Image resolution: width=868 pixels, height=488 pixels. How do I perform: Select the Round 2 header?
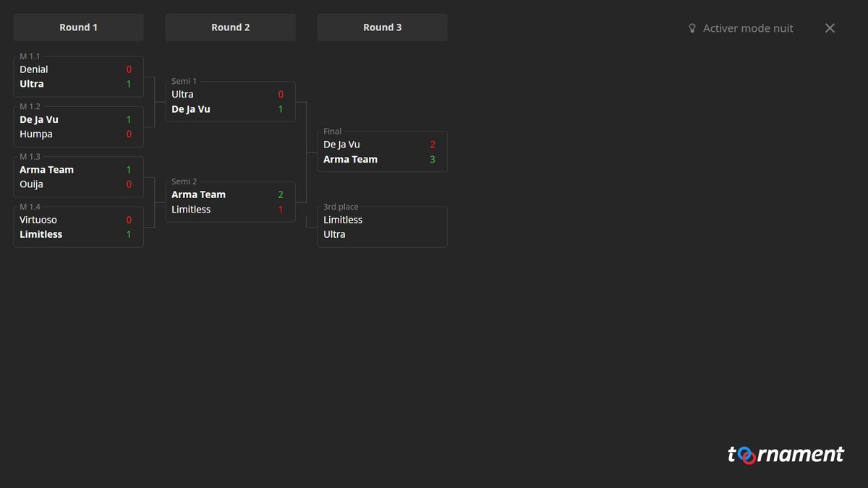[x=231, y=27]
